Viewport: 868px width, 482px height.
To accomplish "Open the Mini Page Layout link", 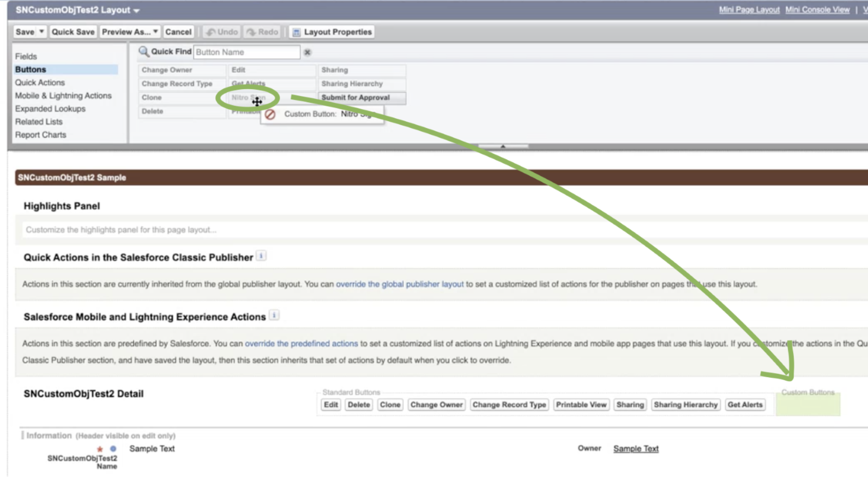I will coord(749,10).
